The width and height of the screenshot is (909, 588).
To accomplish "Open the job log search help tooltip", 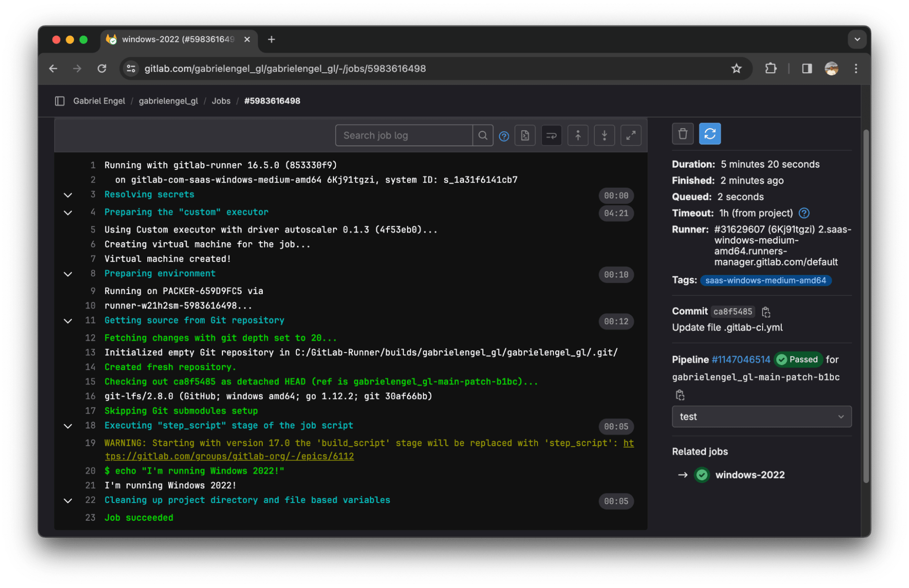I will pyautogui.click(x=504, y=135).
